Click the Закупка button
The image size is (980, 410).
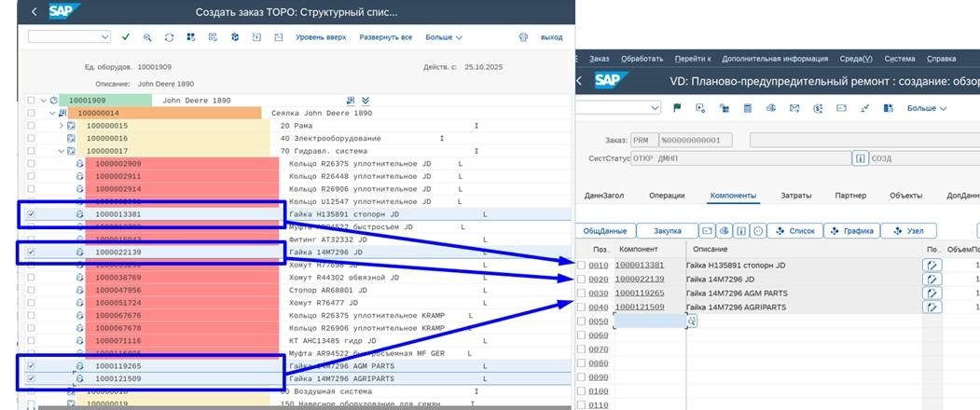coord(667,230)
